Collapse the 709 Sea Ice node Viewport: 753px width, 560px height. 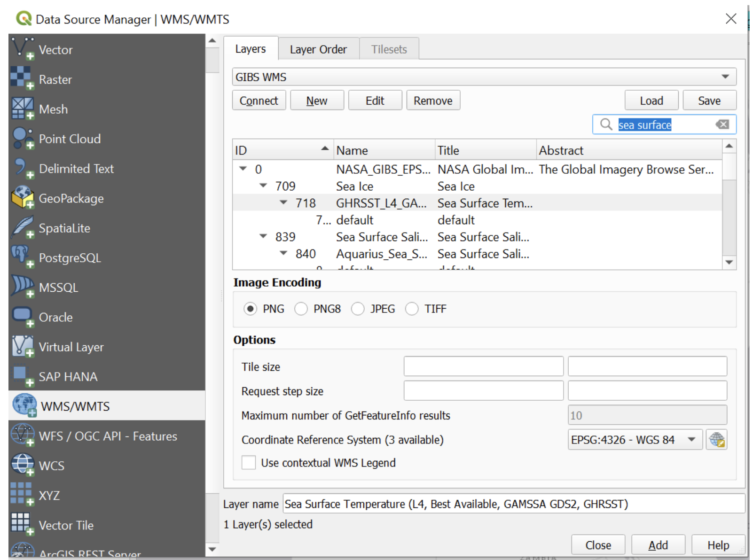click(263, 186)
